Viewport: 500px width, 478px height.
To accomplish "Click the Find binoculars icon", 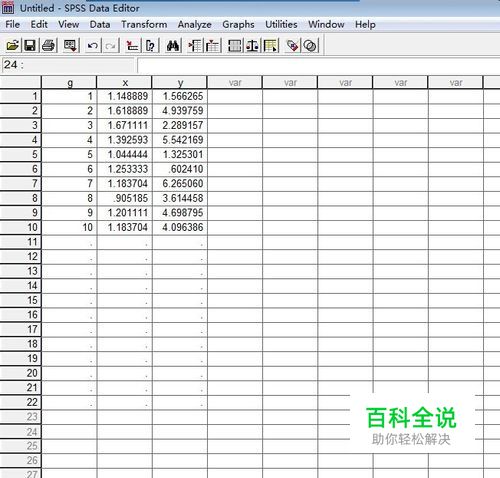I will click(173, 45).
